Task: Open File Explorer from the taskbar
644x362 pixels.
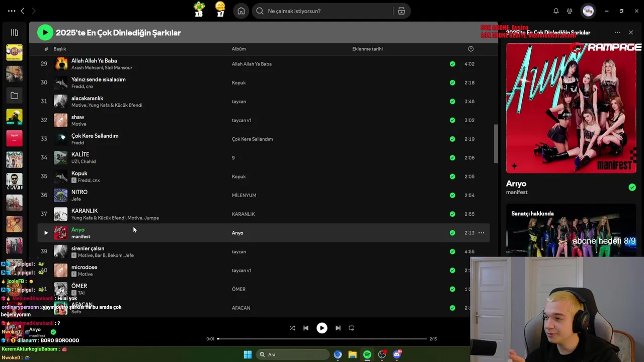Action: click(x=352, y=354)
